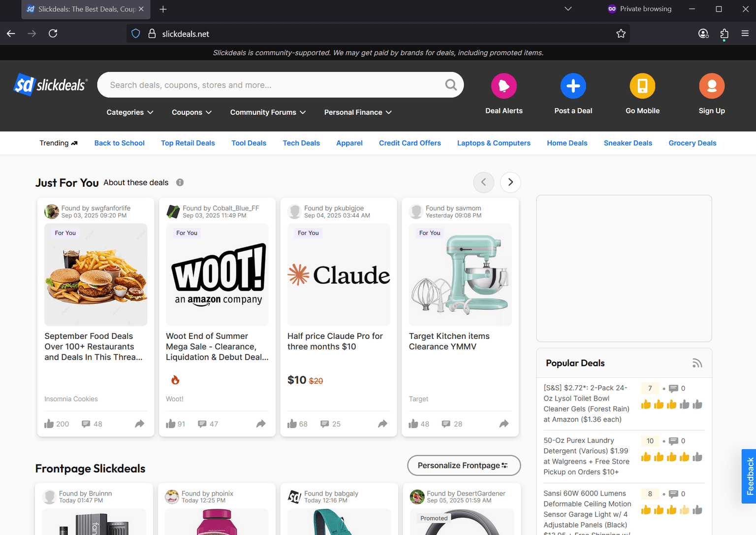
Task: Open the Popular Deals RSS feed
Action: click(x=697, y=363)
